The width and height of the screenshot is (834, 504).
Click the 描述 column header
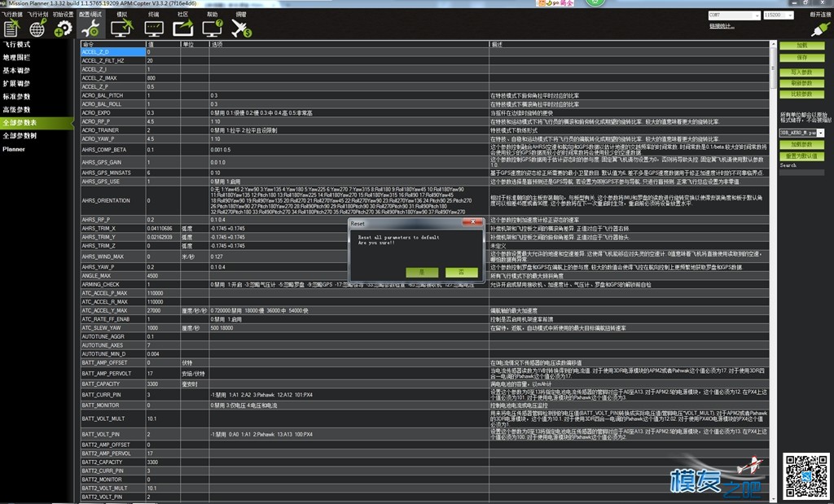click(630, 44)
